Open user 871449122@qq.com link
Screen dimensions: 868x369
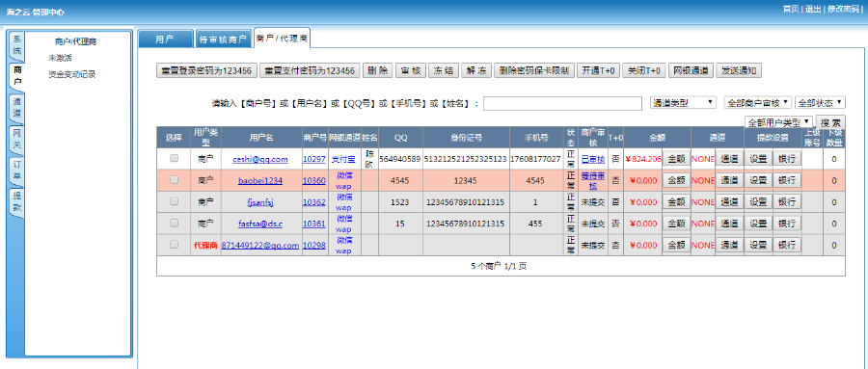260,245
